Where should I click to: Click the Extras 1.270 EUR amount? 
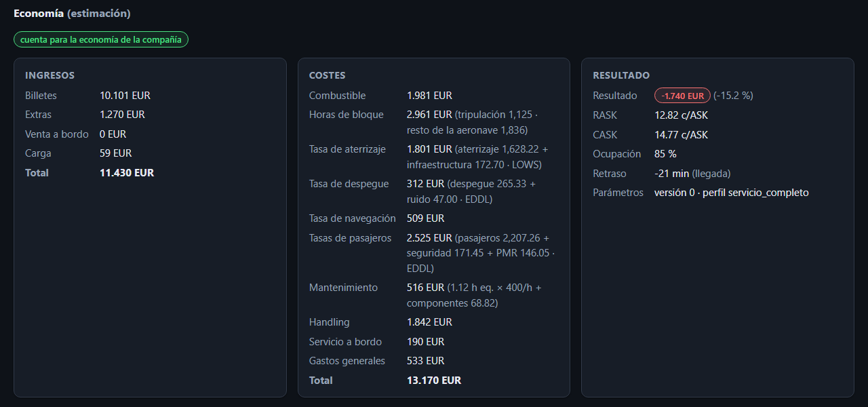pyautogui.click(x=122, y=115)
